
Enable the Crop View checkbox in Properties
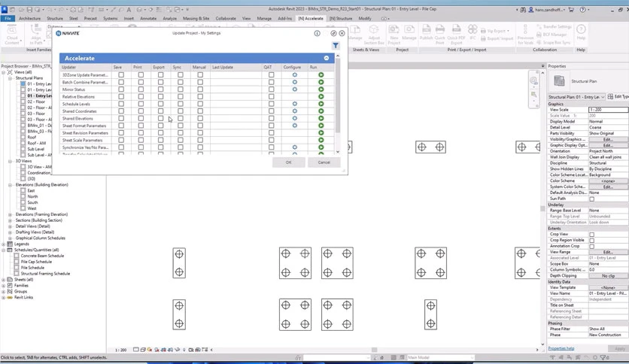click(591, 235)
